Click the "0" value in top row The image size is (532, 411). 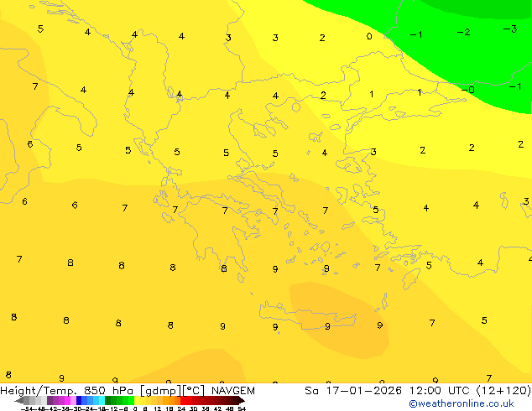click(x=369, y=36)
